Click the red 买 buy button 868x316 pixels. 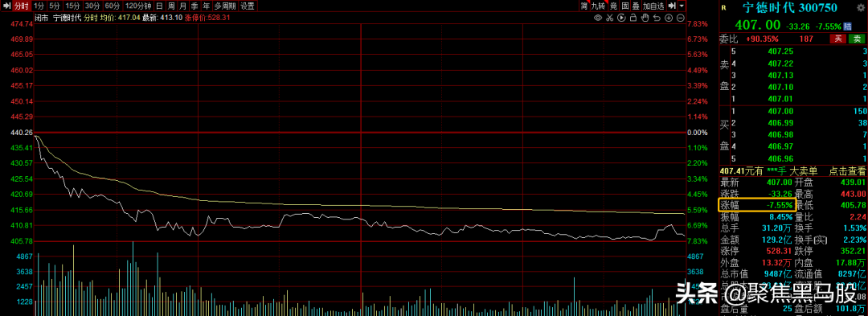point(838,39)
